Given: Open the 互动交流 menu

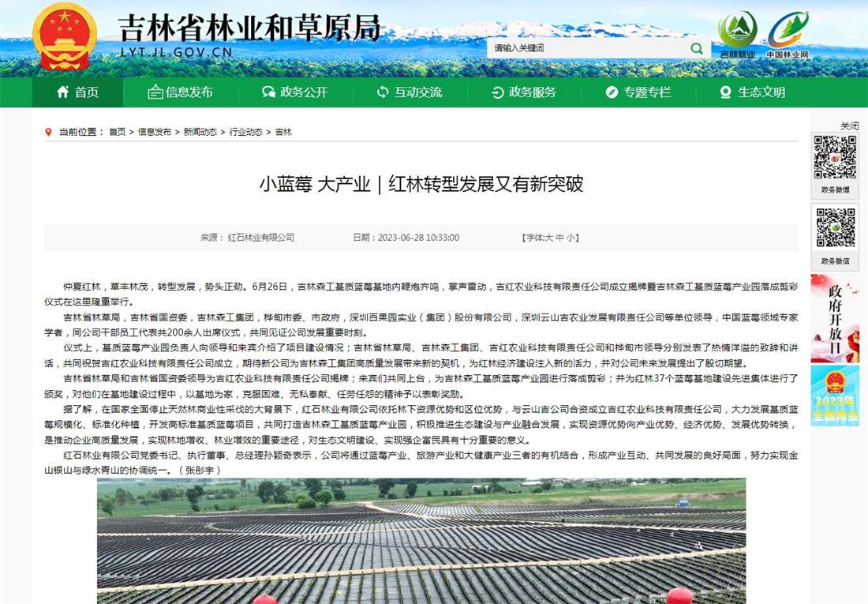Looking at the screenshot, I should (x=409, y=92).
